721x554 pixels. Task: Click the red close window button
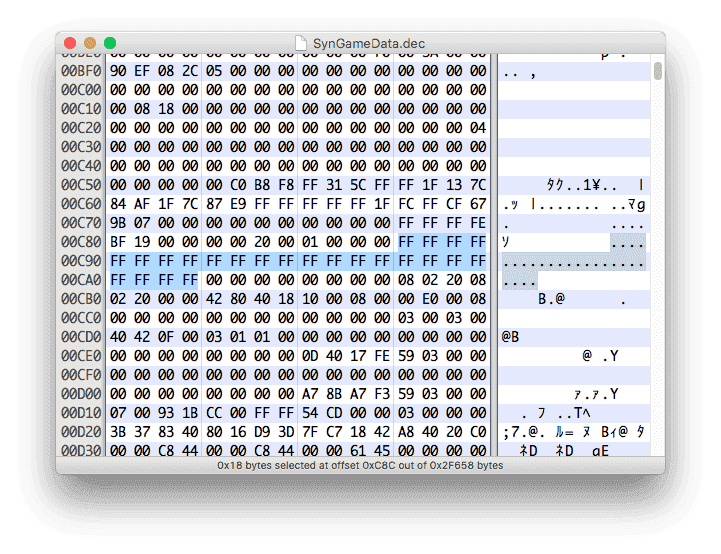tap(70, 43)
